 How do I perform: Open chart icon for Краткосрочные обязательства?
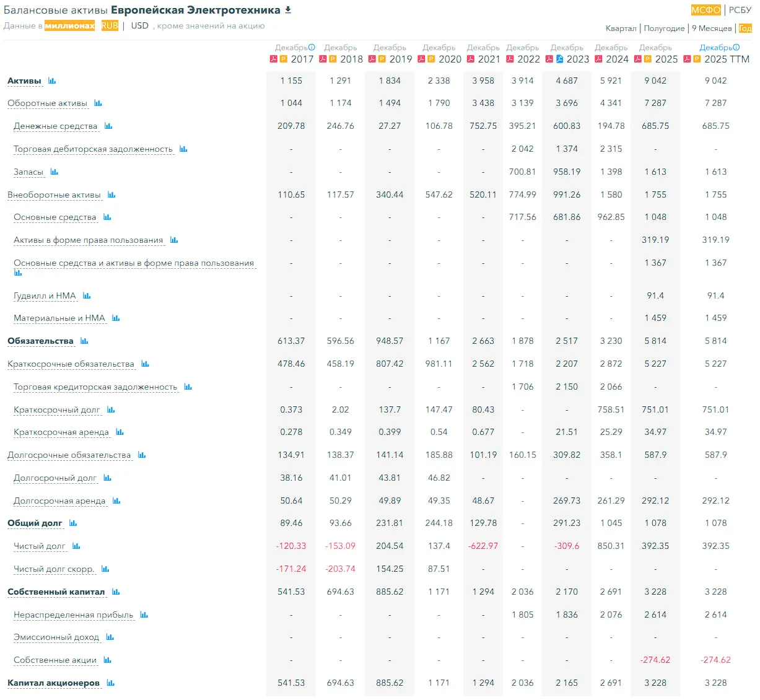tap(145, 364)
